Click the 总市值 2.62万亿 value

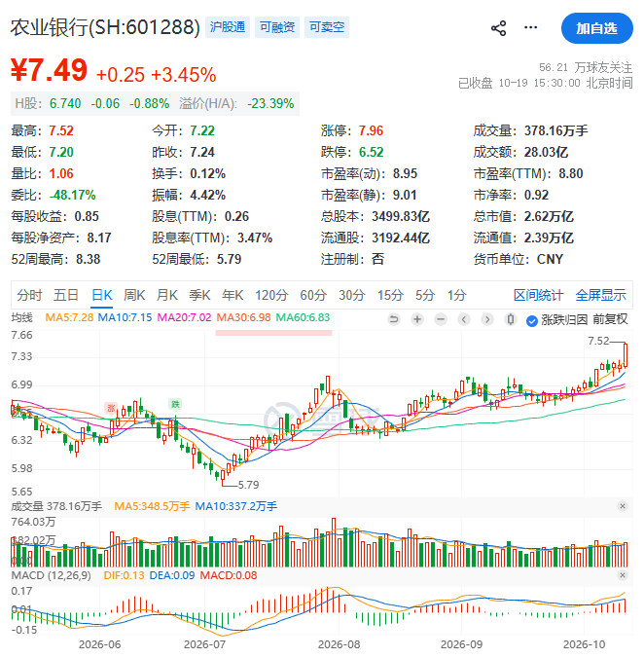(549, 216)
